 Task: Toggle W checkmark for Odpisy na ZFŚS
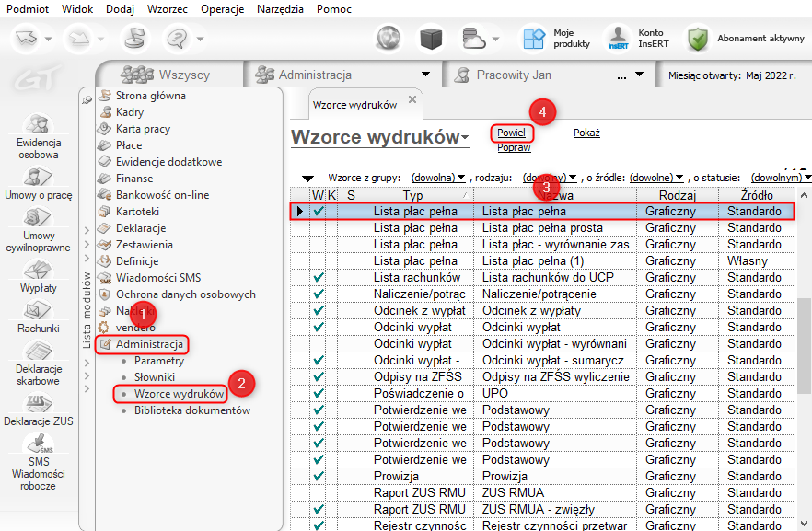[x=318, y=376]
